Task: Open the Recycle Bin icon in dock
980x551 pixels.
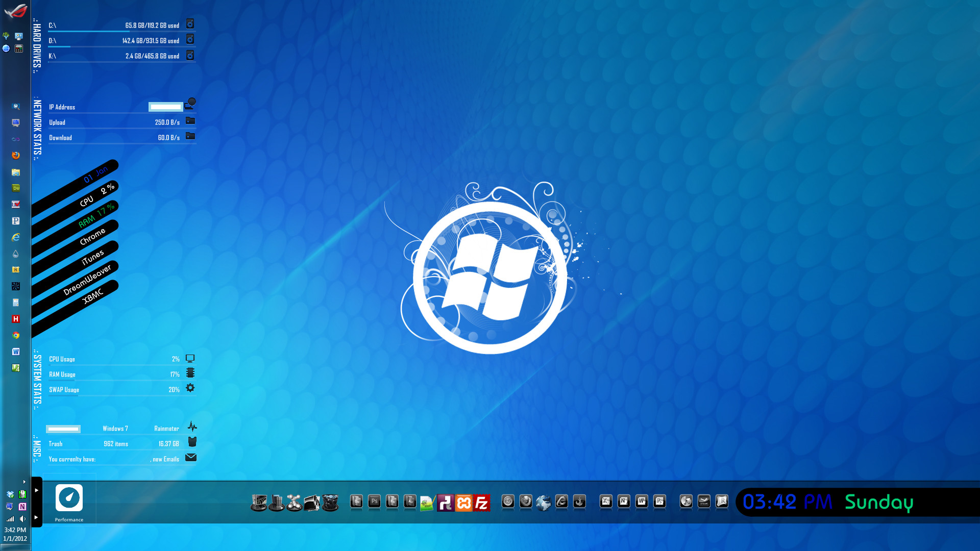Action: pos(330,503)
